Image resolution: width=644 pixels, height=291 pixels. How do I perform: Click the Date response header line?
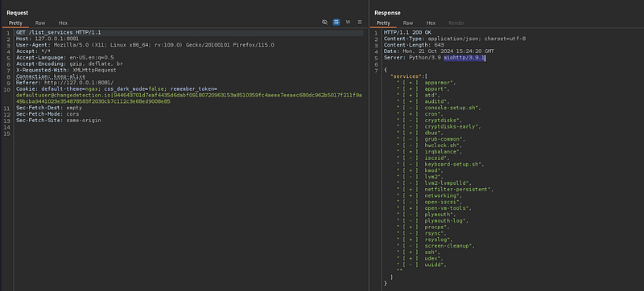(439, 51)
